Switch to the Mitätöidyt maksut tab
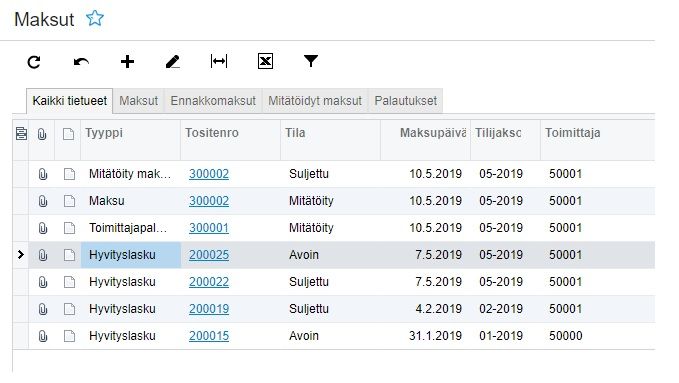Screen dimensions: 679x383 click(315, 101)
